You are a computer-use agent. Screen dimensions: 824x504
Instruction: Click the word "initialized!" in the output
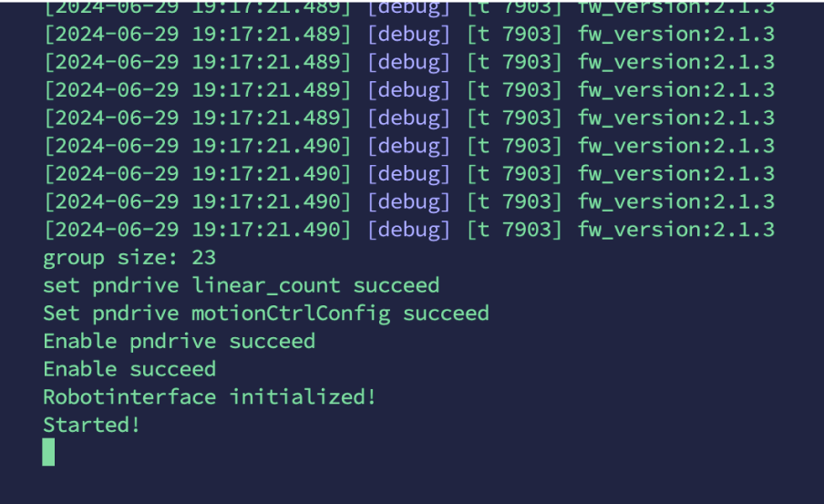click(x=303, y=396)
